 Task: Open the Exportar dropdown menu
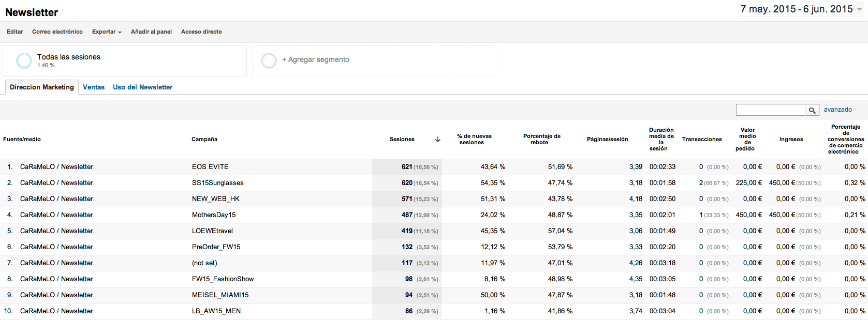[x=107, y=32]
